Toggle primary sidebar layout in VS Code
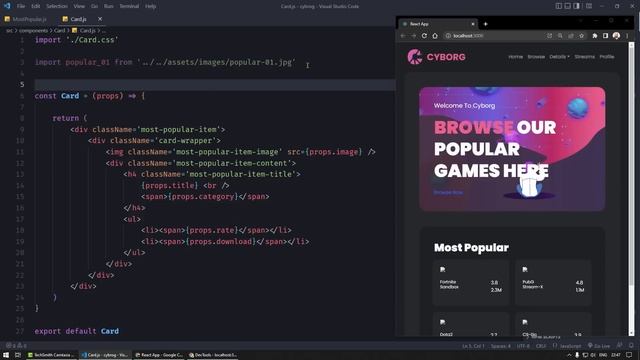The image size is (640, 360). (x=558, y=6)
